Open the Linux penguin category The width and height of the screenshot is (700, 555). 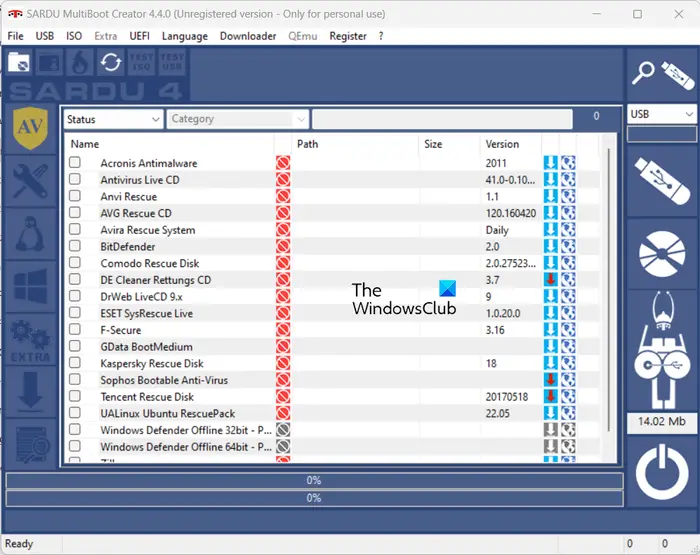click(30, 234)
